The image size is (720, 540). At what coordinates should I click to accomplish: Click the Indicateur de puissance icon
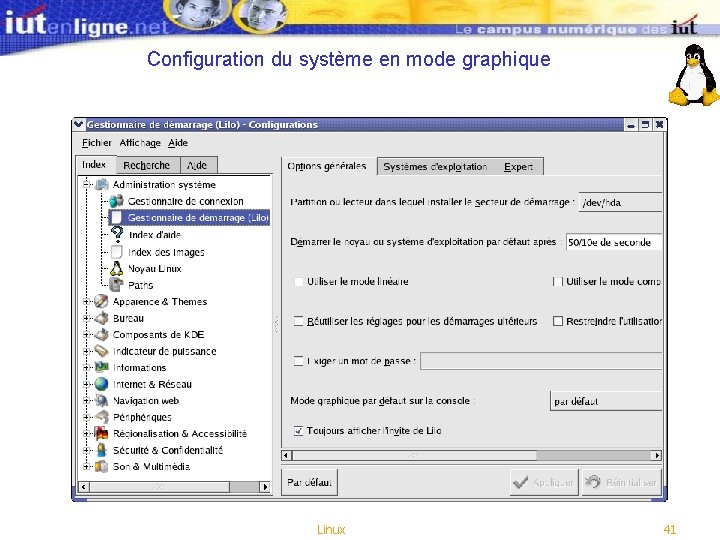(x=101, y=351)
